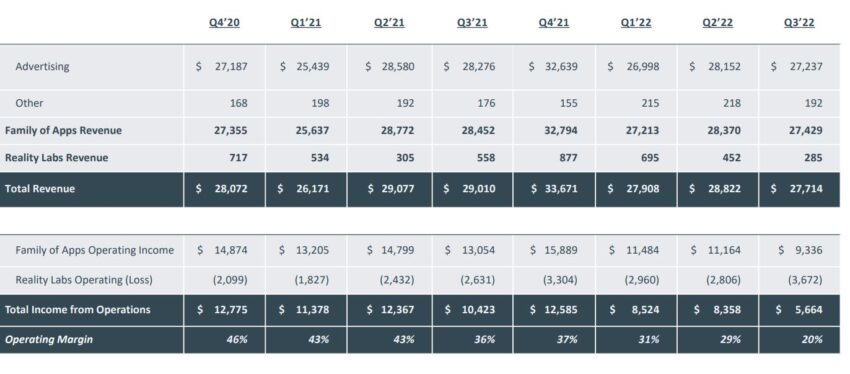850x374 pixels.
Task: Select the Q2'21 column header
Action: coord(389,23)
